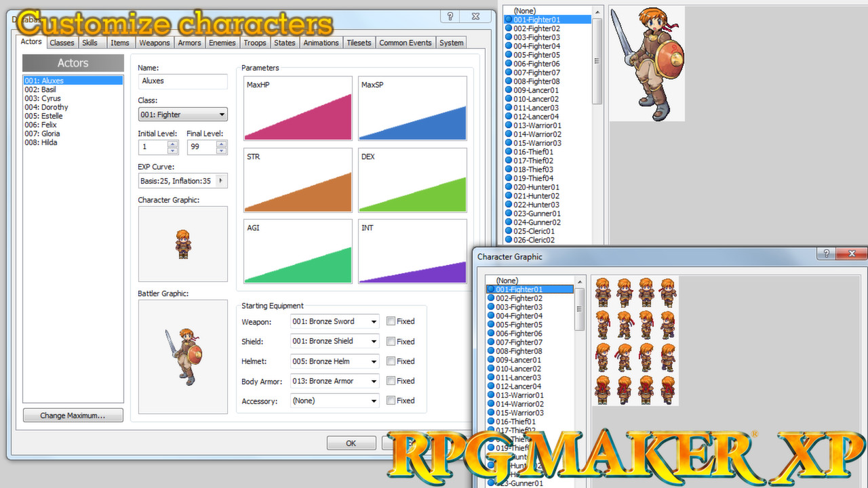
Task: Select 004: Dorothy in the Actors list
Action: (47, 107)
